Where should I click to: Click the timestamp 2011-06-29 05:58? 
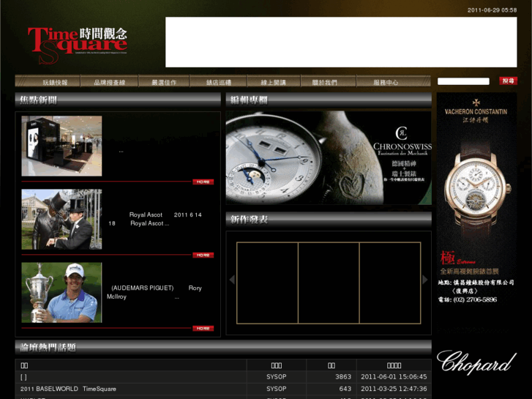click(x=492, y=10)
